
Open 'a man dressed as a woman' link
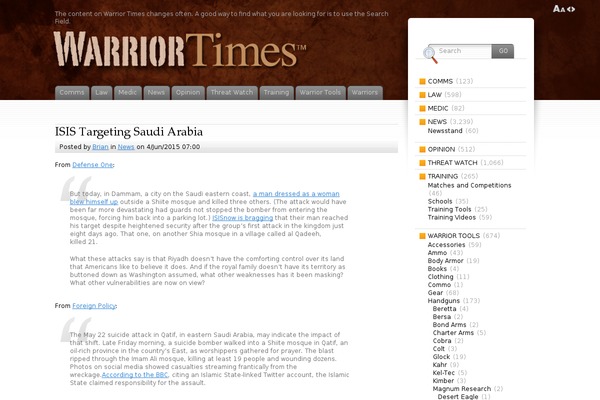tap(296, 194)
